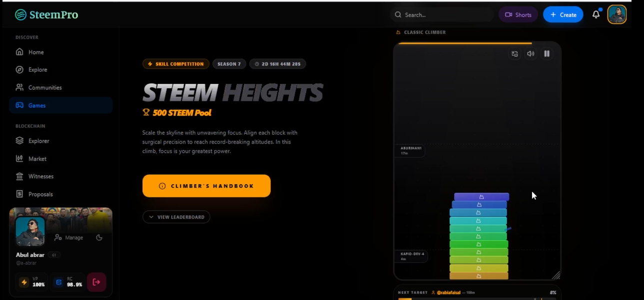Open the profile avatar in top bar
Viewport: 644px width, 300px height.
click(x=617, y=14)
